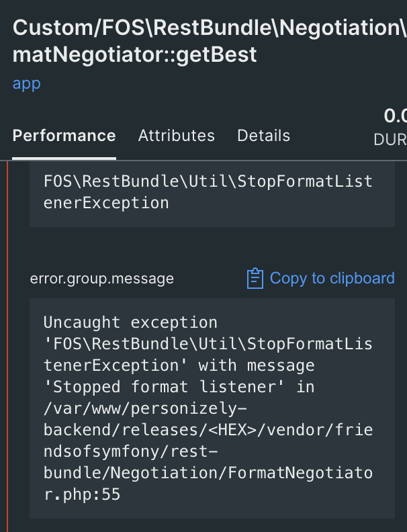The image size is (407, 532).
Task: Click the duration value 0.0 at top right
Action: coord(395,116)
